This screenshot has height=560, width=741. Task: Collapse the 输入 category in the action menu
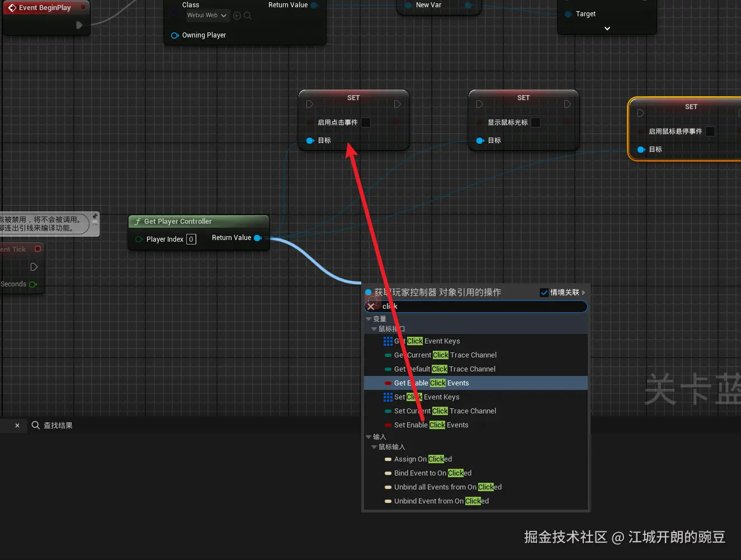pos(369,437)
